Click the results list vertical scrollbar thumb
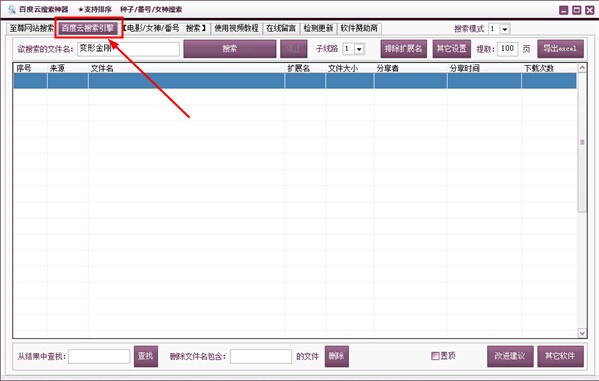The height and width of the screenshot is (381, 599). point(582,142)
